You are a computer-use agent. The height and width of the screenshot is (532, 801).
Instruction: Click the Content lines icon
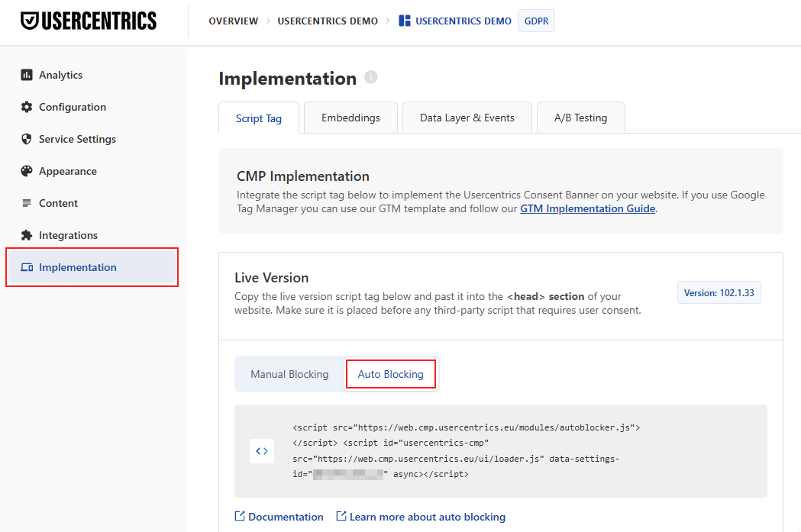coord(27,203)
